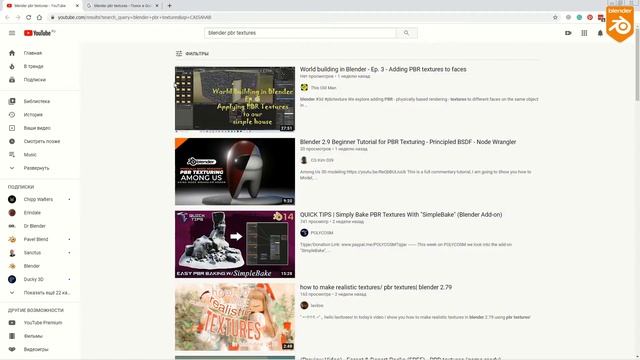640x360 pixels.
Task: Go back in browser
Action: [x=7, y=18]
